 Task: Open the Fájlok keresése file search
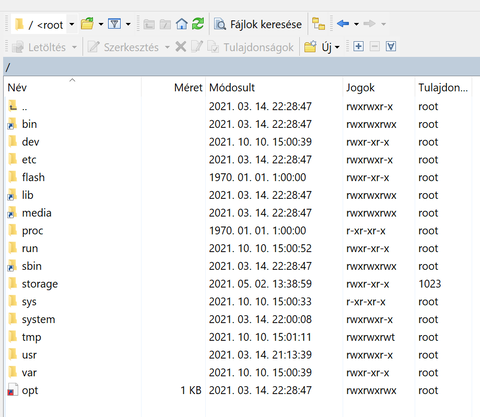coord(258,24)
